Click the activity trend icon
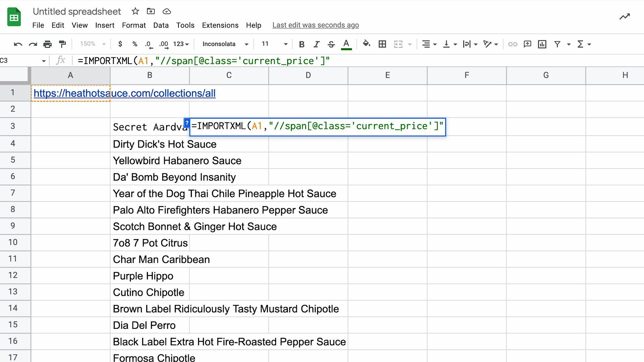 coord(625,16)
